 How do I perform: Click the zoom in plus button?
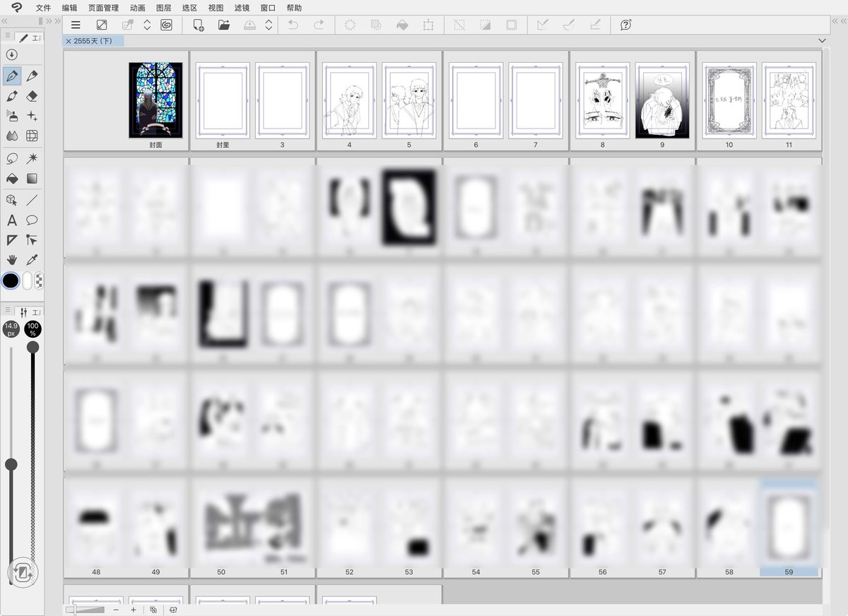click(x=133, y=610)
